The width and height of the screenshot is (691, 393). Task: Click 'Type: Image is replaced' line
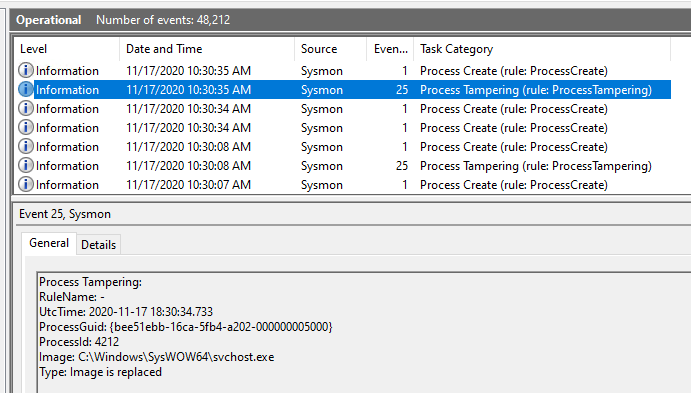point(100,372)
